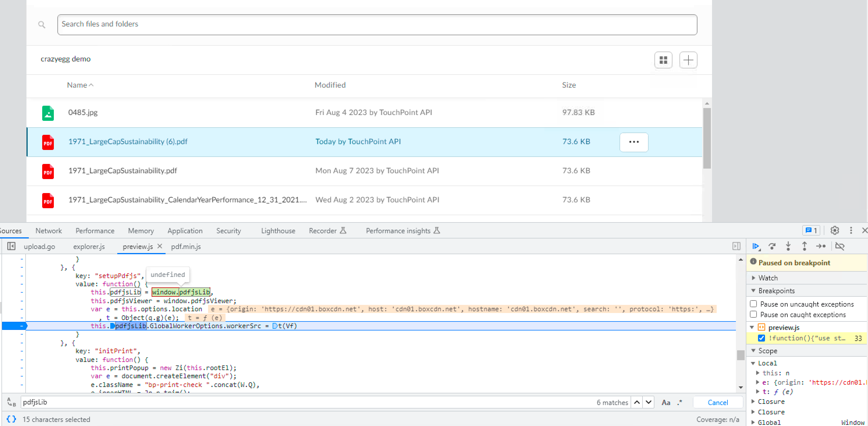The width and height of the screenshot is (868, 426).
Task: Open DevTools more options kebab menu
Action: [x=851, y=230]
